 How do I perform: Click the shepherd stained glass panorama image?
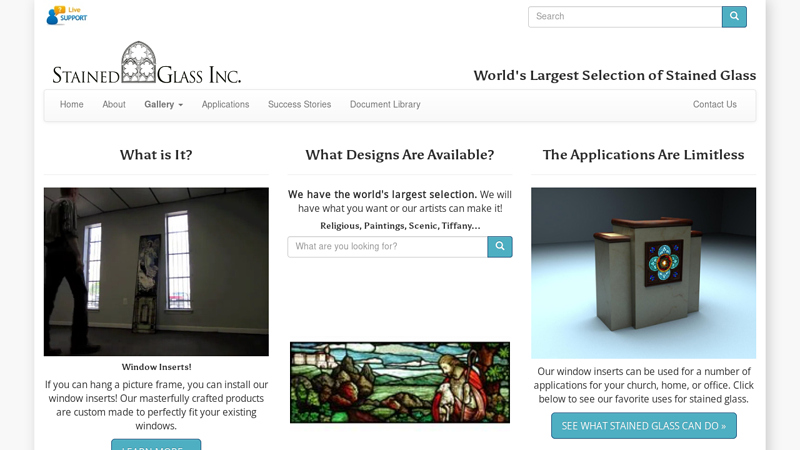pyautogui.click(x=400, y=383)
